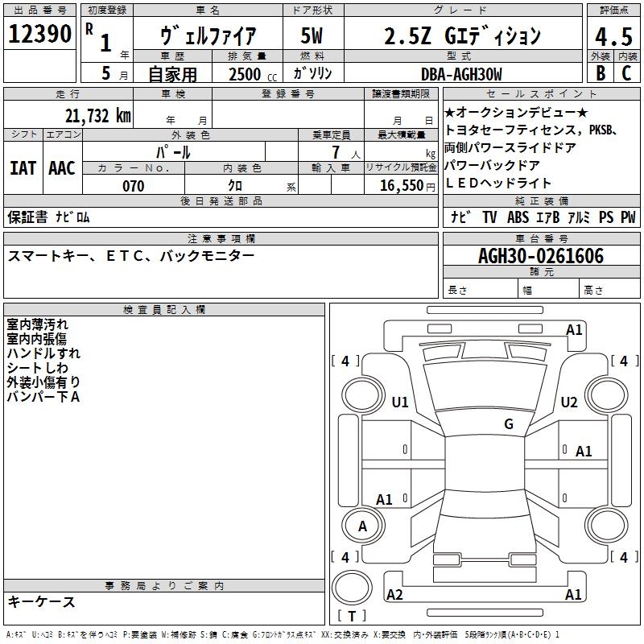
Task: Click the A1 mark beside the front bumper
Action: coord(574,329)
